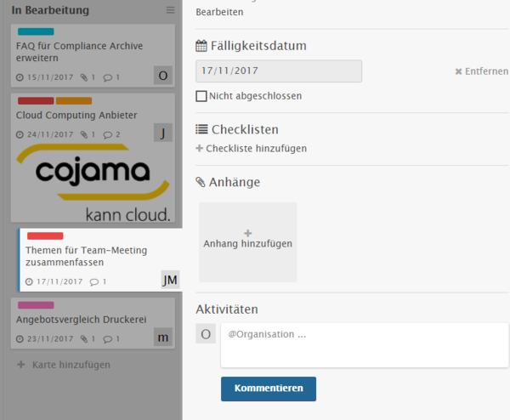The width and height of the screenshot is (510, 420).
Task: Click the due date field 17/11/2017
Action: tap(279, 71)
